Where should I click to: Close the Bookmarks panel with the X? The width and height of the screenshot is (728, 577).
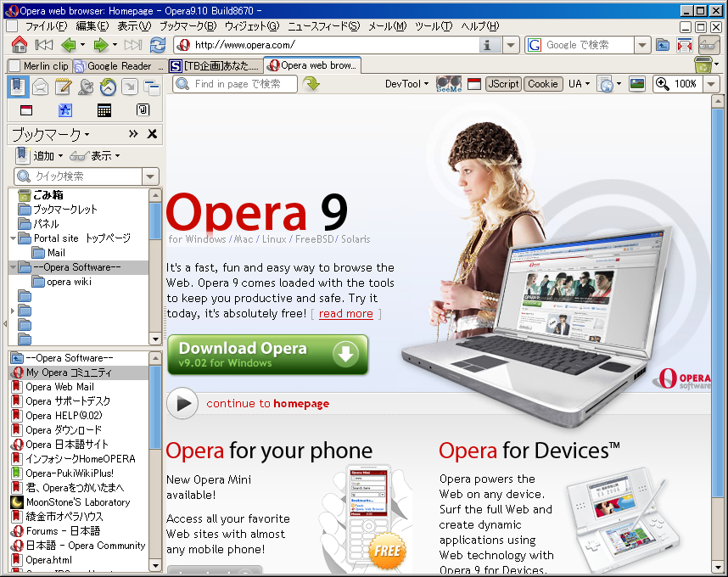point(152,134)
